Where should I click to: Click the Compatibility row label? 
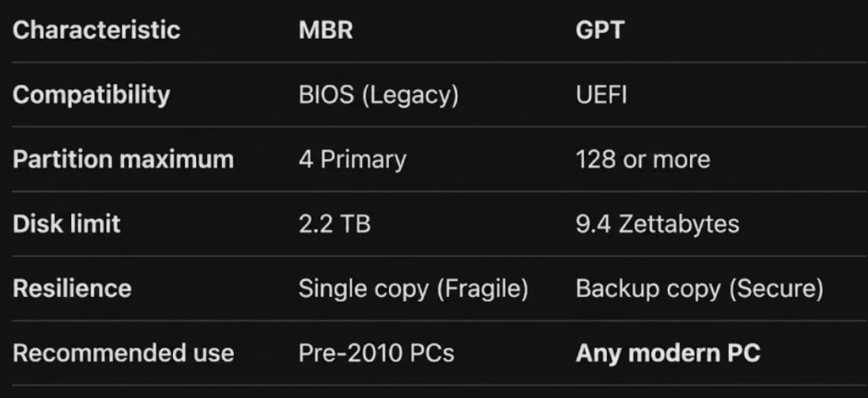click(x=92, y=94)
